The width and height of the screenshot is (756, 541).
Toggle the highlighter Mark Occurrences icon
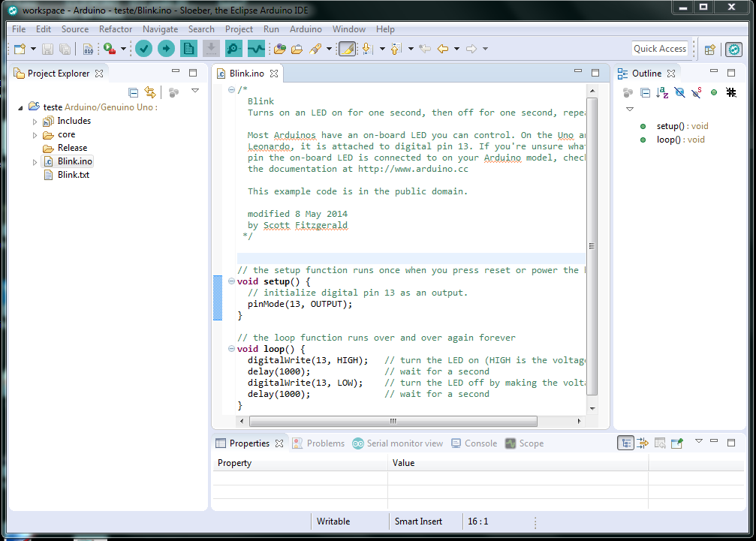(x=348, y=48)
